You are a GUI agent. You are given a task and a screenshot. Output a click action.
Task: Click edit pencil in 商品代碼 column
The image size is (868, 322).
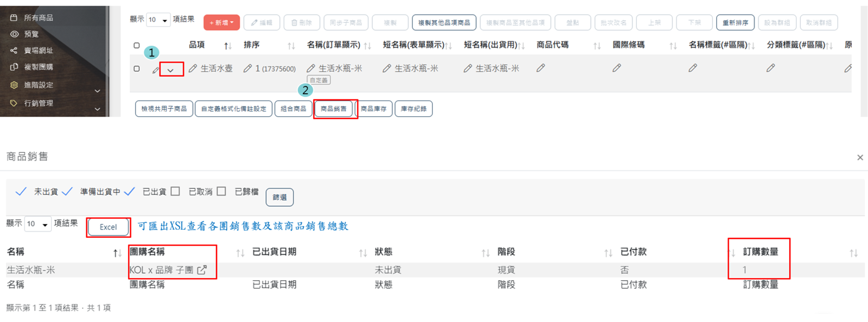(x=540, y=68)
